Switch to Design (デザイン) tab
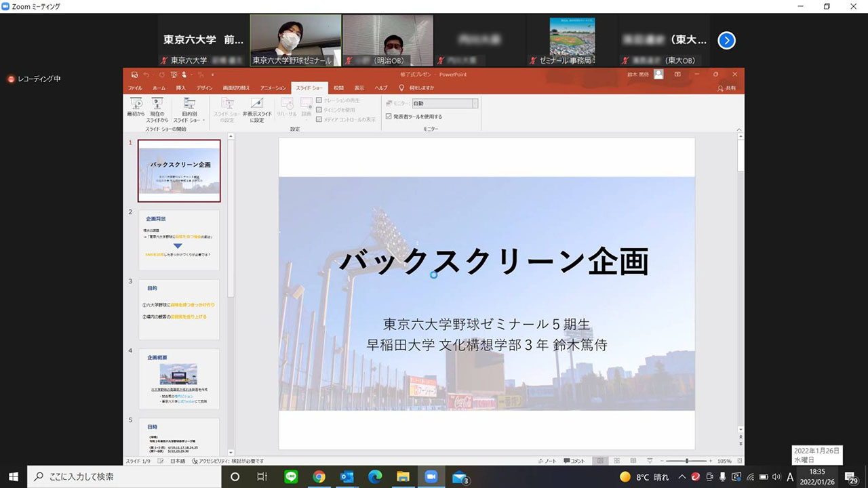 (204, 88)
